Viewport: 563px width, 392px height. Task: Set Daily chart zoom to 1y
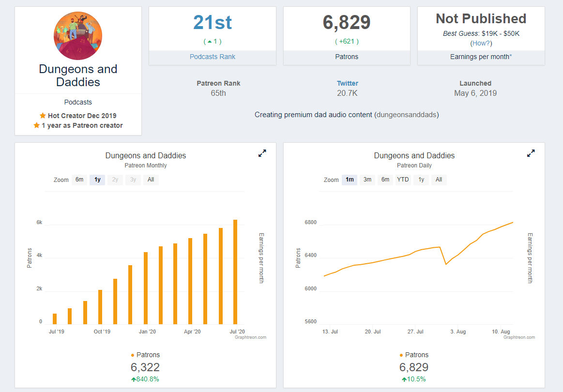421,180
